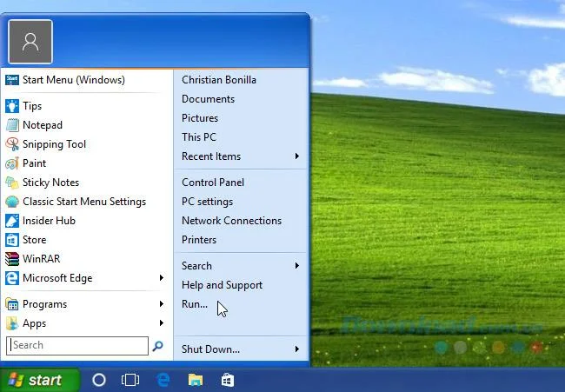Click the Store icon in the menu

point(12,240)
